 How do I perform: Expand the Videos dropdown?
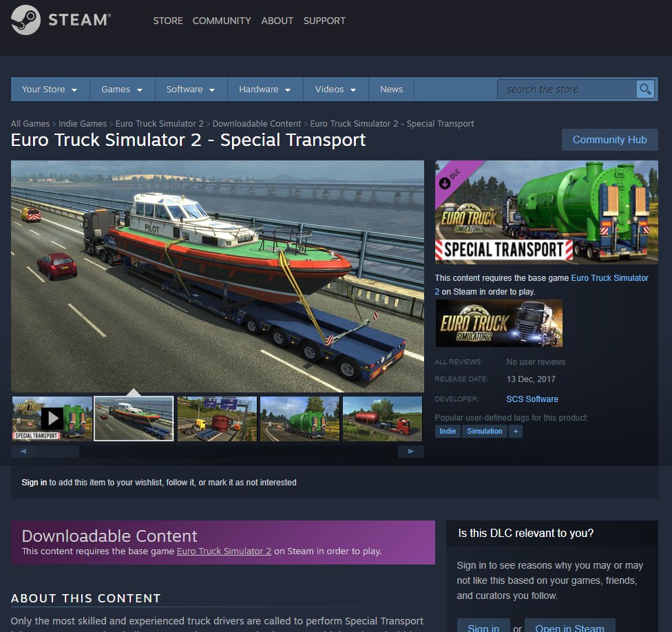click(x=335, y=89)
